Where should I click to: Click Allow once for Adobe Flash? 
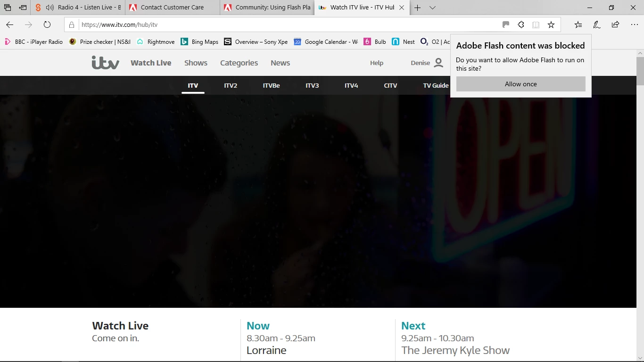pos(521,84)
